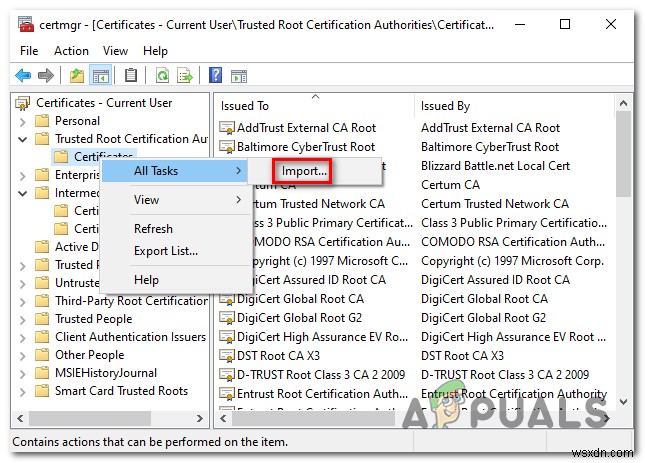Click COMODO RSA Certification Auth issuer cell
645x463 pixels.
click(513, 242)
